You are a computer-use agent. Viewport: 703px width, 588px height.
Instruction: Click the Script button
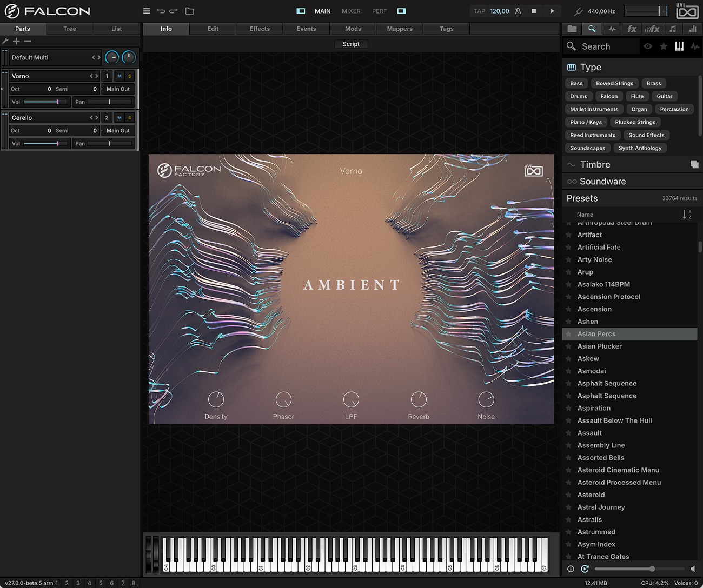point(351,44)
